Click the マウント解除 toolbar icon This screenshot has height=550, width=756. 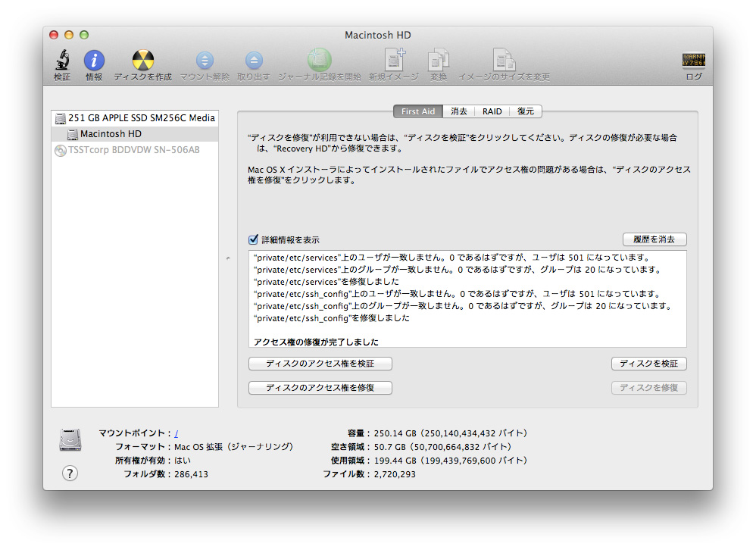[205, 61]
